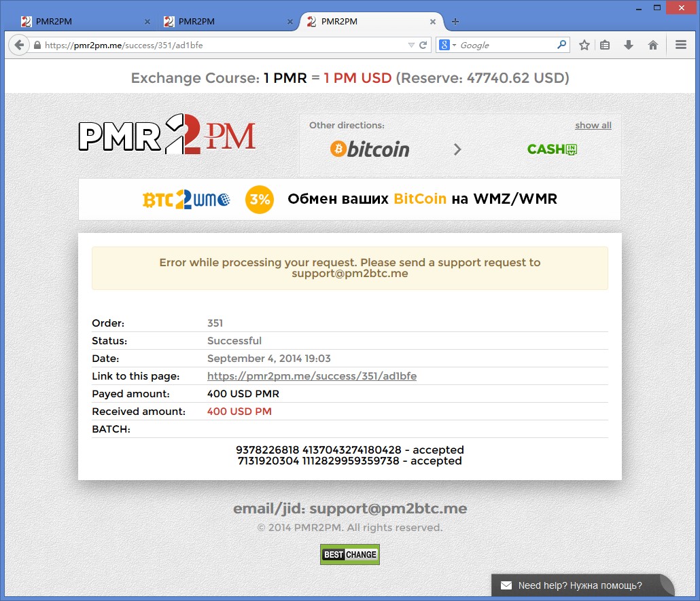The width and height of the screenshot is (700, 601).
Task: Bookmark this page with the star icon
Action: click(x=584, y=45)
